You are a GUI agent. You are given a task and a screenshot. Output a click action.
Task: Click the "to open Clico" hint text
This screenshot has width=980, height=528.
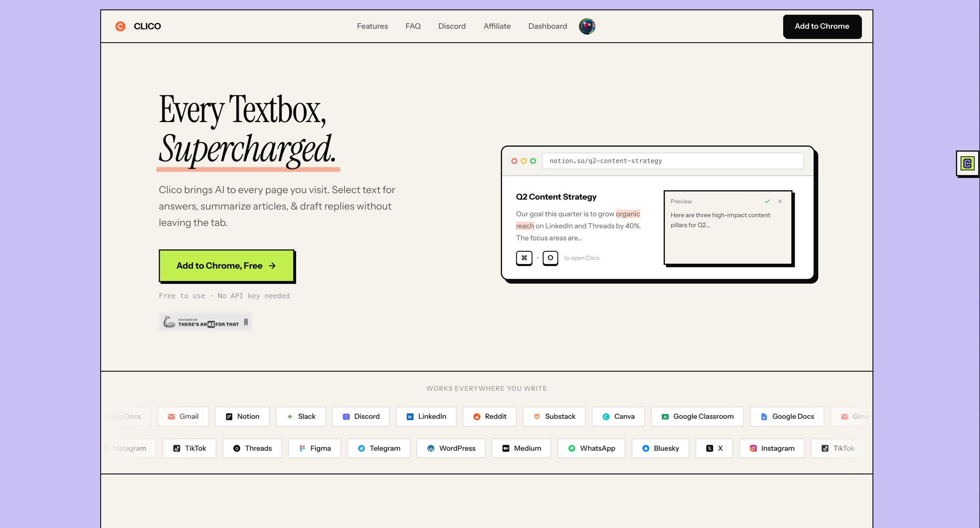582,258
